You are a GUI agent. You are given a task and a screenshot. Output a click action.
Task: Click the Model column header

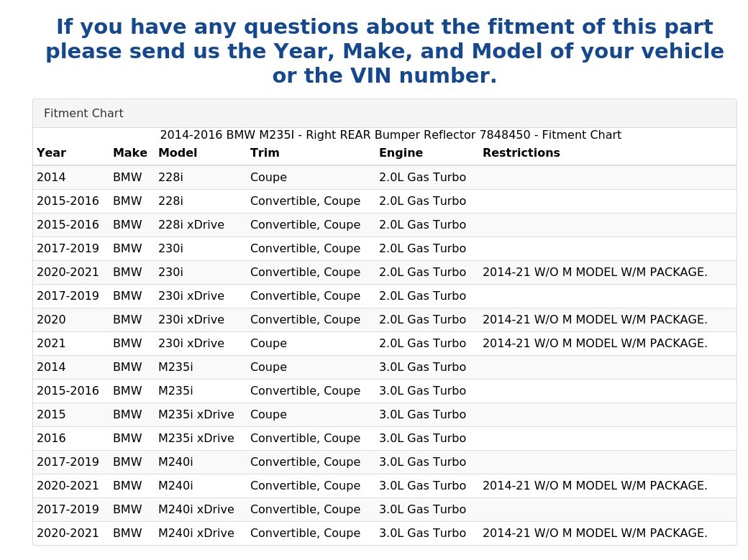pos(177,153)
